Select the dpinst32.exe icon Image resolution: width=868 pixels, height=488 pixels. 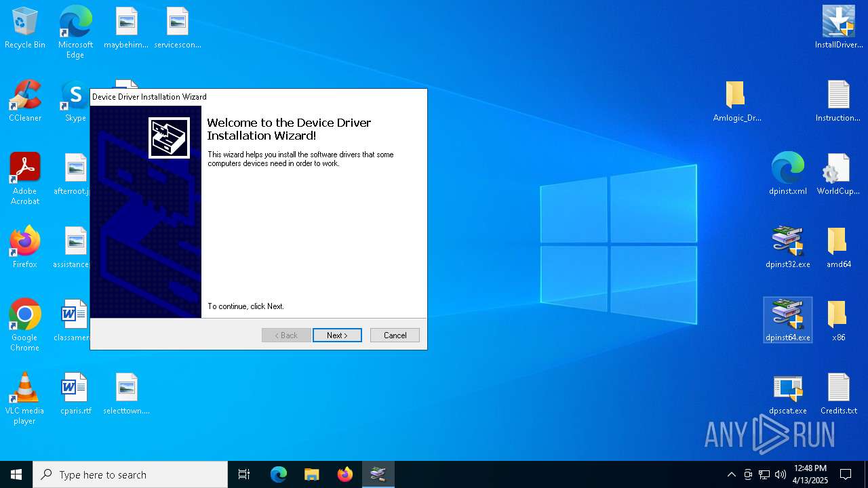click(x=788, y=248)
